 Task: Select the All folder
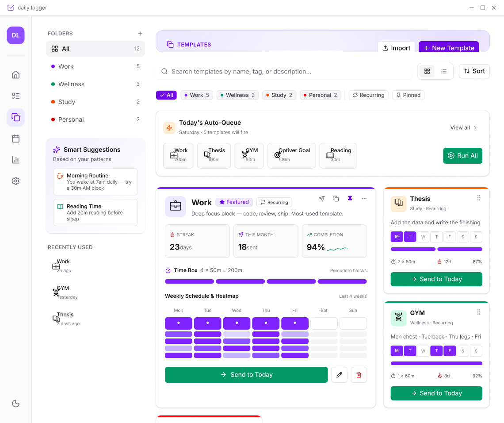[95, 49]
